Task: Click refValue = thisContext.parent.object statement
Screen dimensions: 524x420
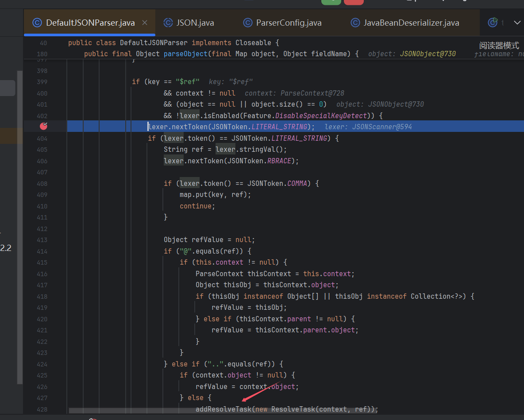Action: pos(285,330)
